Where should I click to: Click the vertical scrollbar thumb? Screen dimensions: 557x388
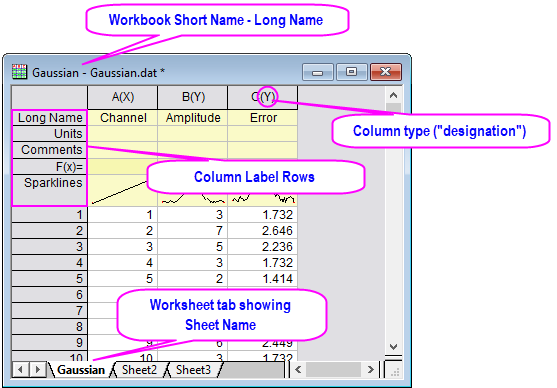[x=393, y=107]
